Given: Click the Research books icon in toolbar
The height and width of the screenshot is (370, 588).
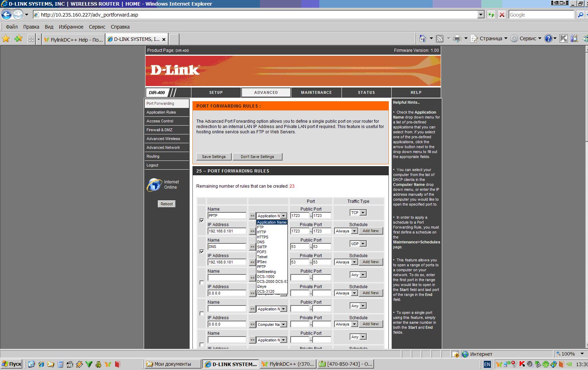Looking at the screenshot, I should (x=575, y=39).
